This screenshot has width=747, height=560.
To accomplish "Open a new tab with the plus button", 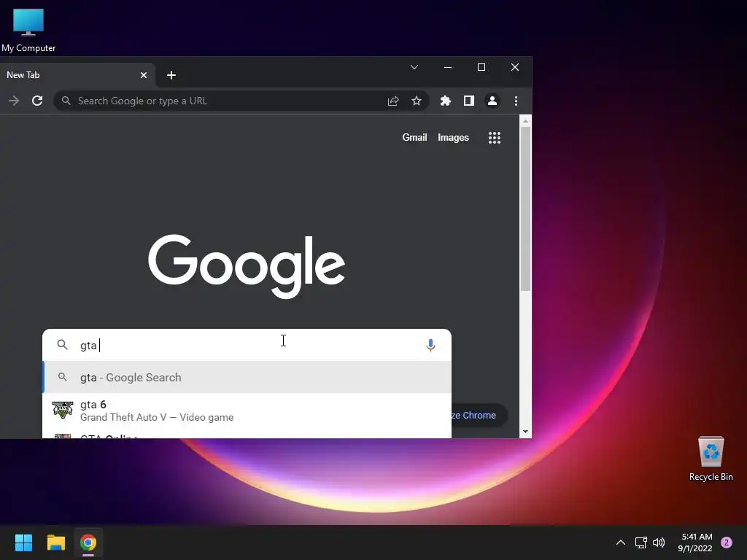I will (x=171, y=75).
